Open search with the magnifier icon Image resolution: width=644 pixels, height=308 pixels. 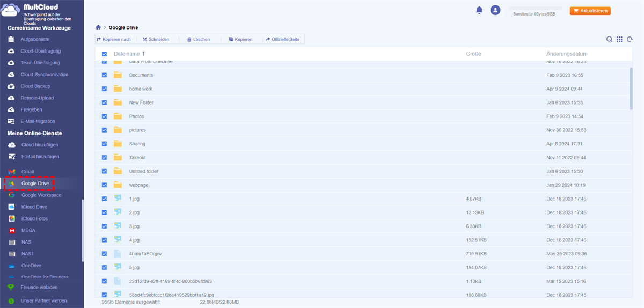609,39
